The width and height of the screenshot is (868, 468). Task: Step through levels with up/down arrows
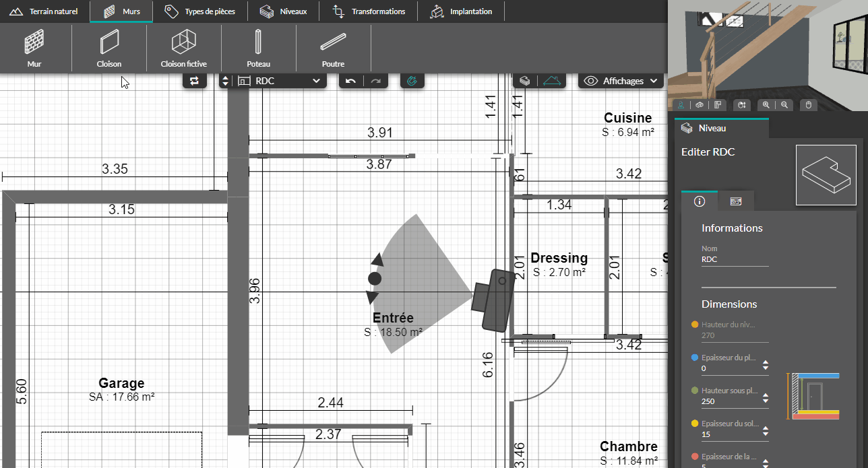(x=225, y=81)
